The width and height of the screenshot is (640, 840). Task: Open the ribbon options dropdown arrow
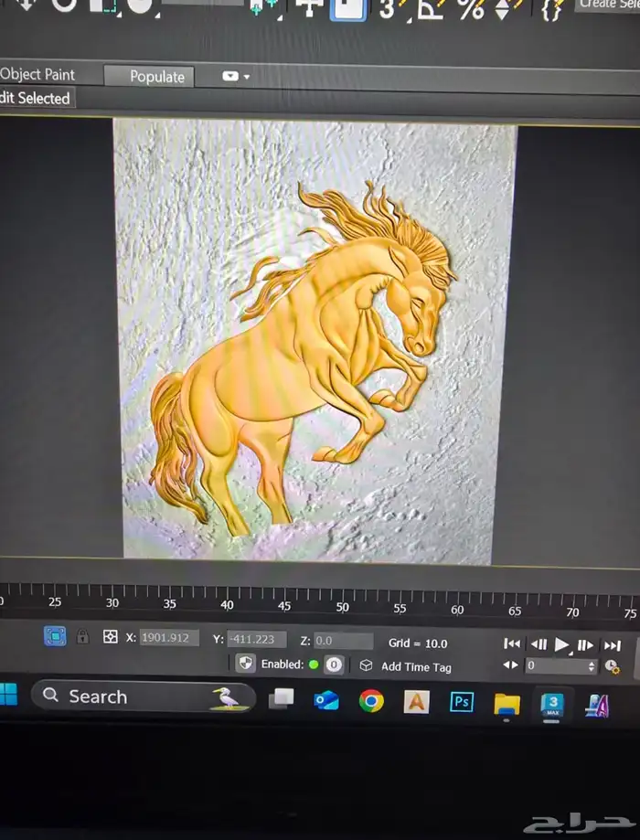tap(236, 77)
